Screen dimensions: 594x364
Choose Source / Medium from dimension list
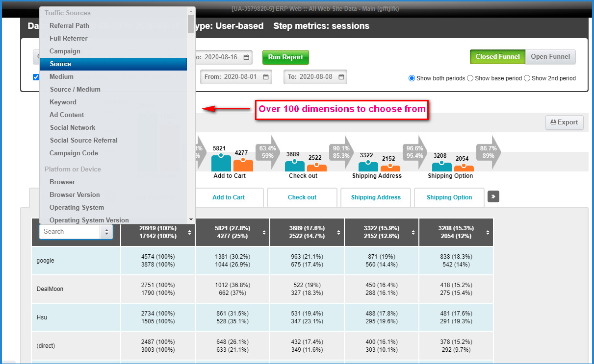tap(75, 89)
